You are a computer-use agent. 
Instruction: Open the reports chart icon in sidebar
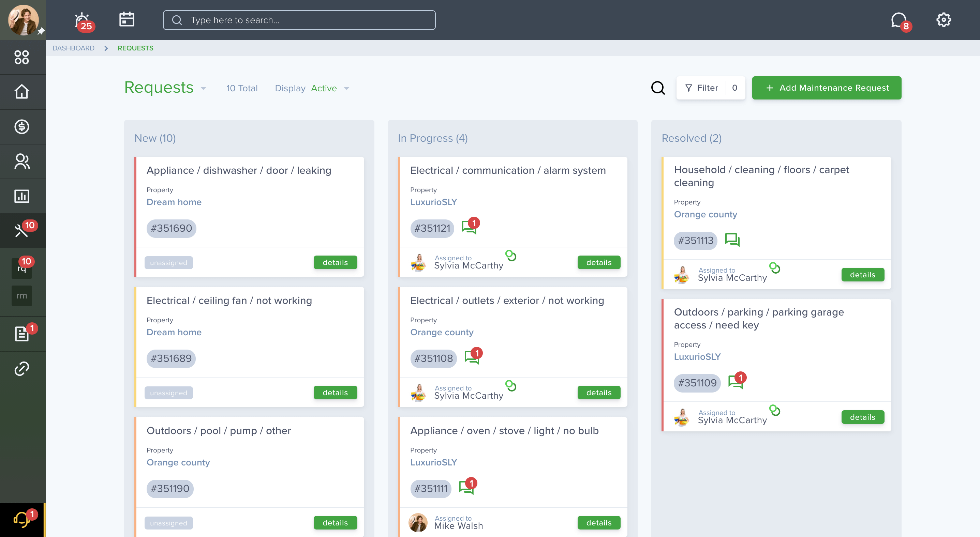(22, 196)
